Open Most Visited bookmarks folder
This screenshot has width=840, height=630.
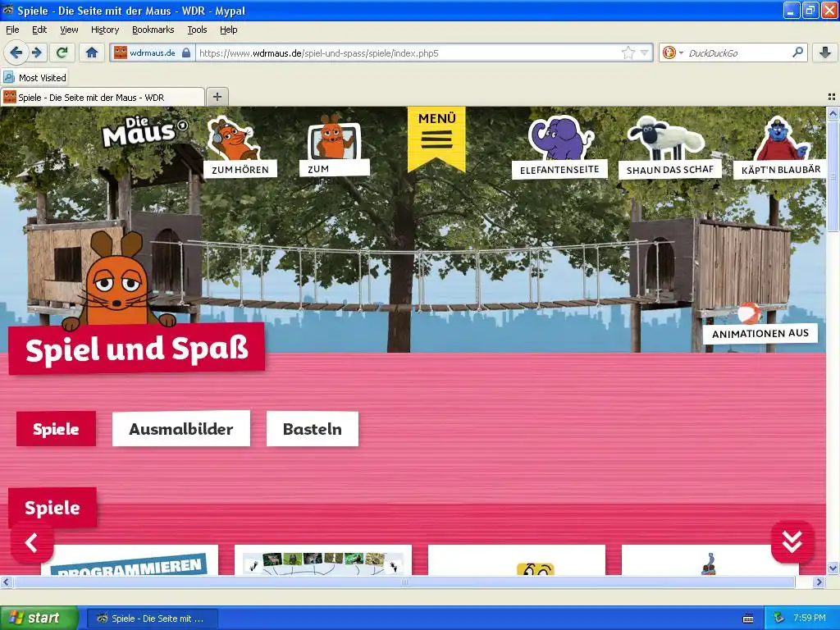[35, 78]
